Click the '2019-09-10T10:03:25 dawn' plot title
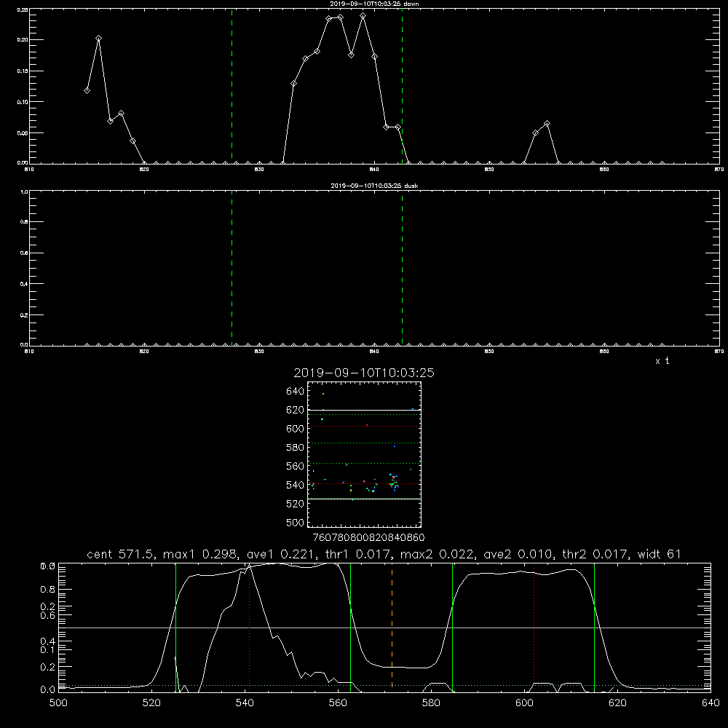 coord(374,4)
